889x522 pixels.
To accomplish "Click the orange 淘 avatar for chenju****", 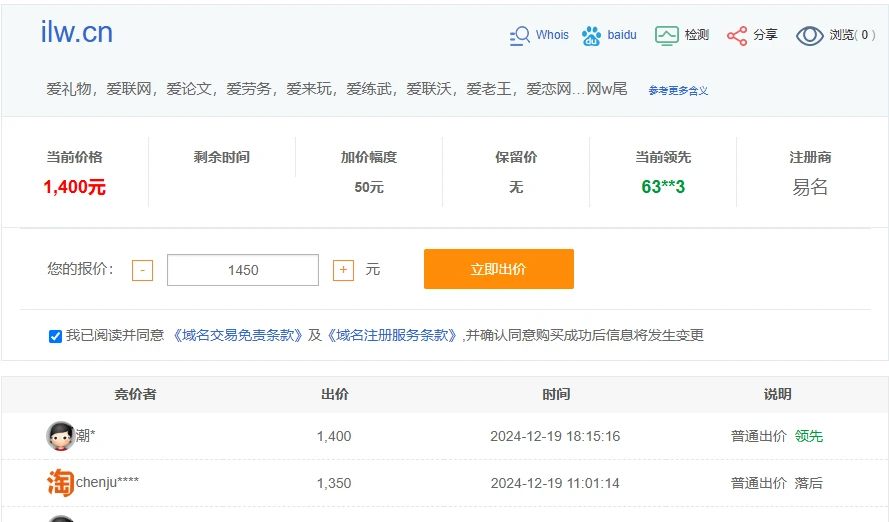I will pos(61,483).
